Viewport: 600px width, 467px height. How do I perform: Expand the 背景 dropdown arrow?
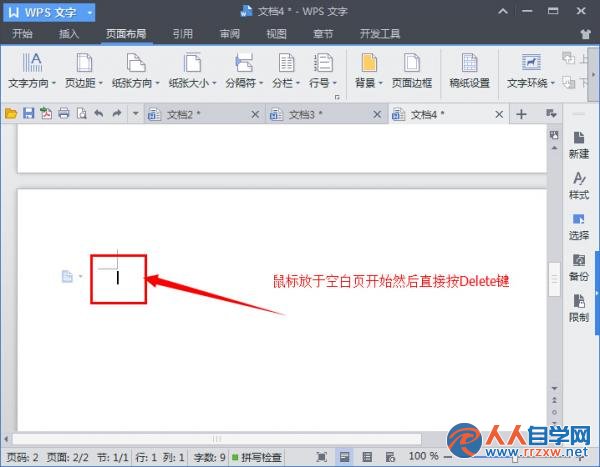(381, 83)
